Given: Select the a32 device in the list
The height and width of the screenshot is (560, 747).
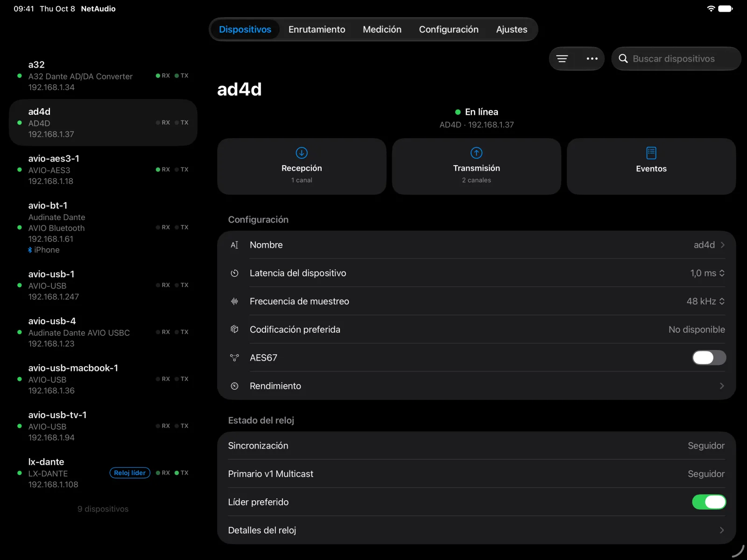Looking at the screenshot, I should (x=103, y=76).
